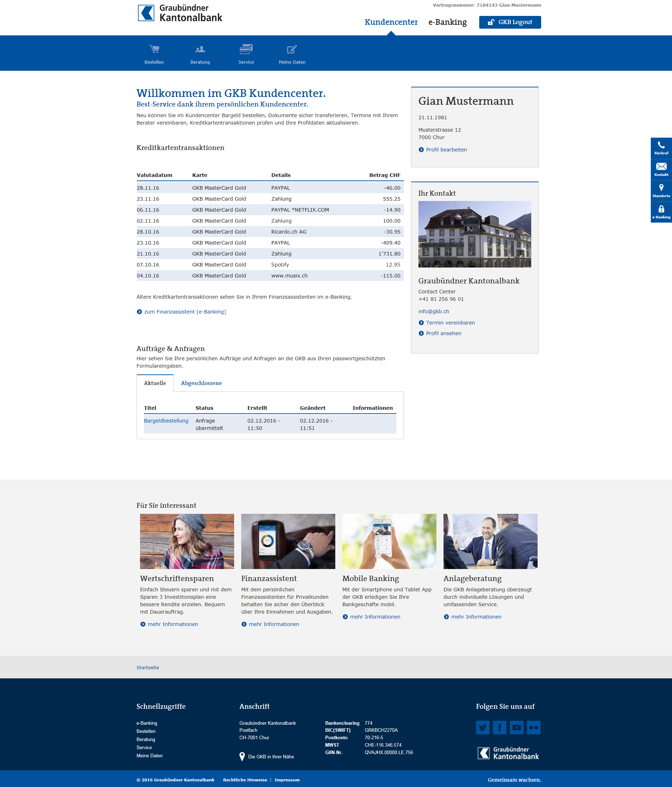672x787 pixels.
Task: Open the Wertschriftensparen teaser image
Action: coord(187,541)
